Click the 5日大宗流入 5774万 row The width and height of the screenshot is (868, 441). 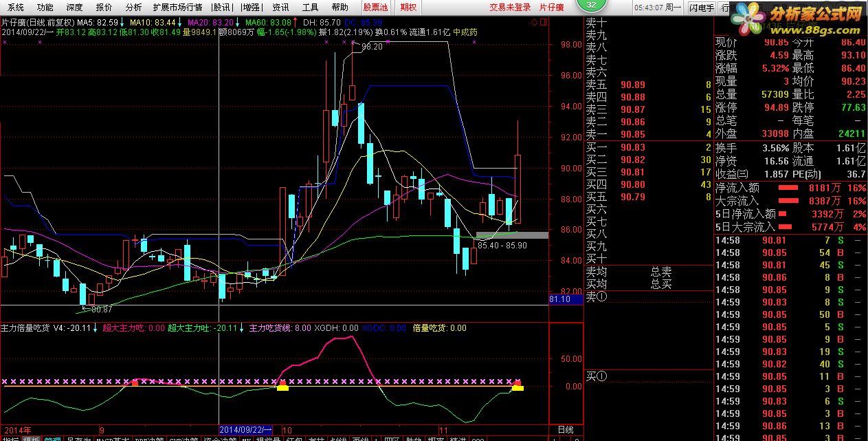(x=791, y=227)
